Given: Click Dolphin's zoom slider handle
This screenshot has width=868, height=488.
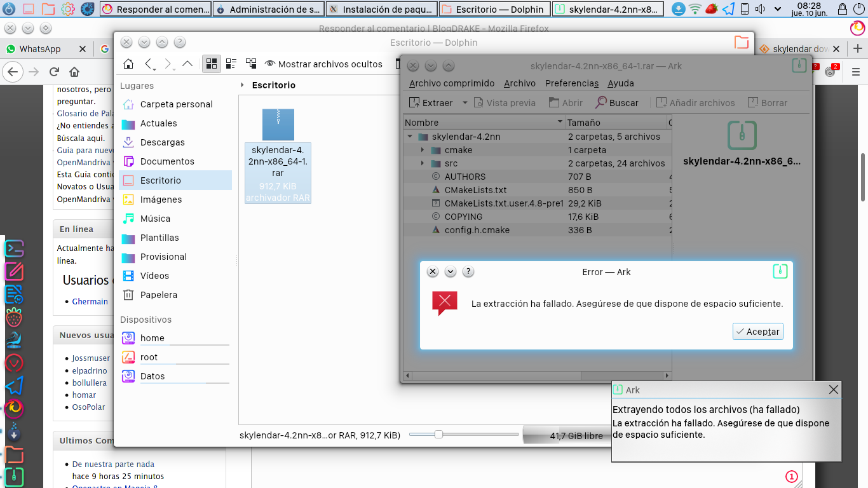Looking at the screenshot, I should pos(438,435).
